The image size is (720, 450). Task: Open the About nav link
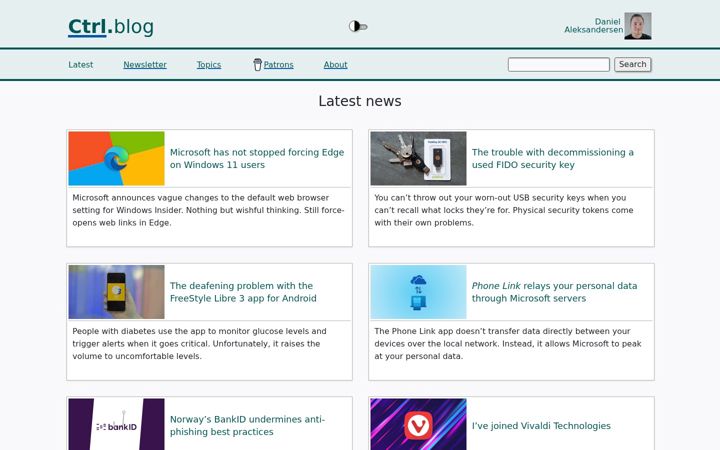(336, 65)
